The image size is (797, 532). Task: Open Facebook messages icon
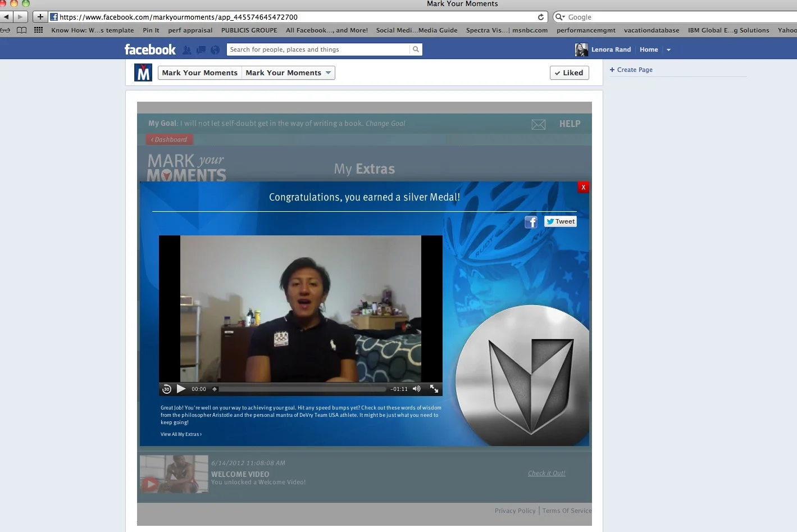pyautogui.click(x=201, y=50)
